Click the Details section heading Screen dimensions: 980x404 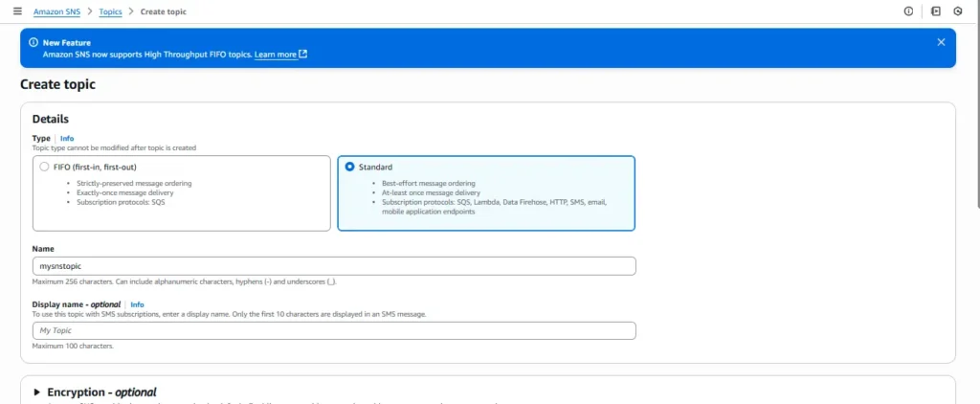[x=51, y=119]
